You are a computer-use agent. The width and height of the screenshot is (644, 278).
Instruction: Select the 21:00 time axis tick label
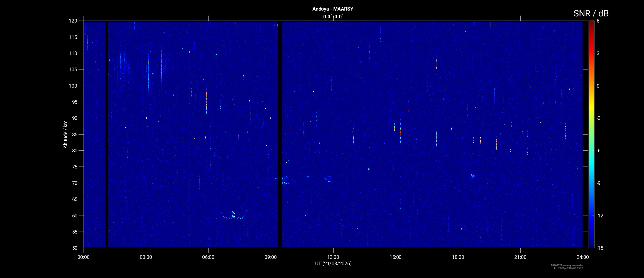(x=520, y=257)
